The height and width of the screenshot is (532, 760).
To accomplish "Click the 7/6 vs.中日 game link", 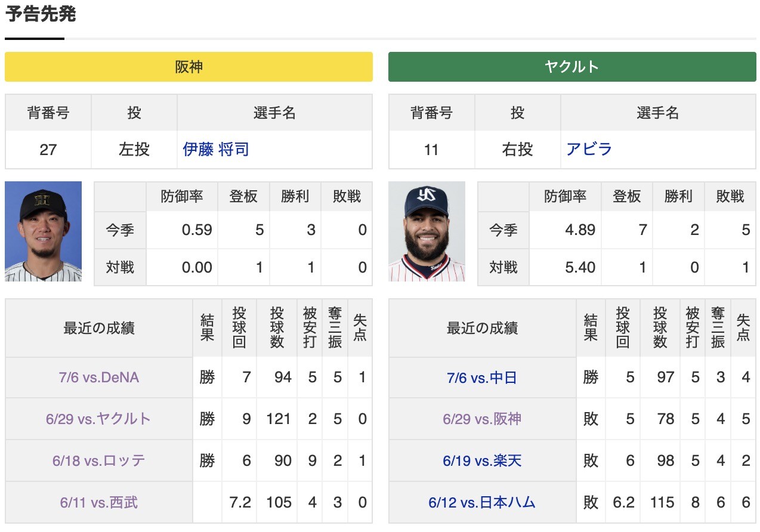I will [x=481, y=378].
